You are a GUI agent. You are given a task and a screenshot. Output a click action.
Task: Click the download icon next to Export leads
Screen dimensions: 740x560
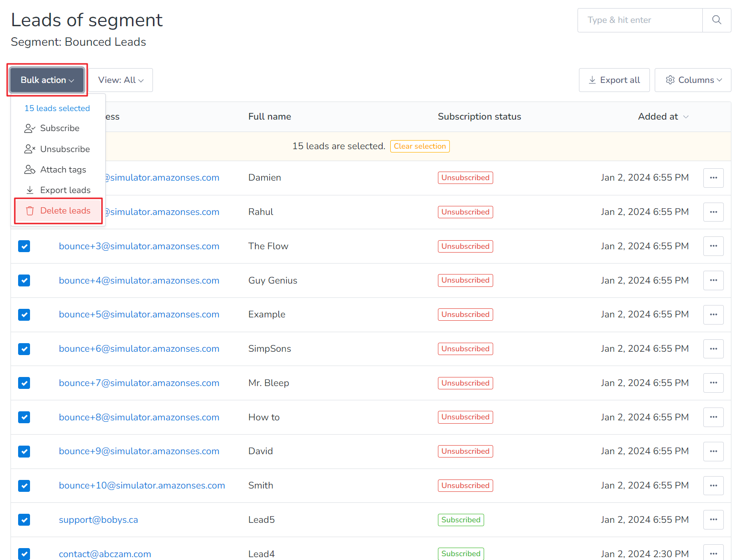tap(30, 190)
